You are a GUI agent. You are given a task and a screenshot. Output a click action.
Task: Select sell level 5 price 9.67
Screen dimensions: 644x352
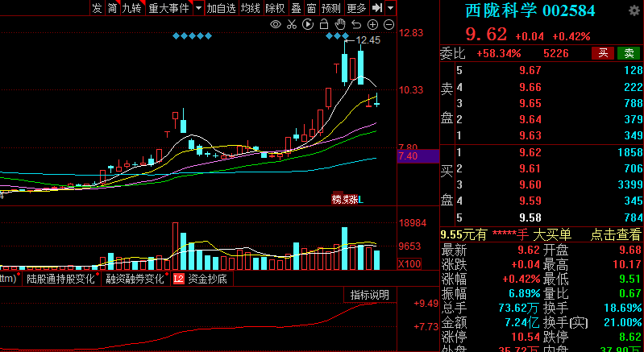tap(530, 70)
